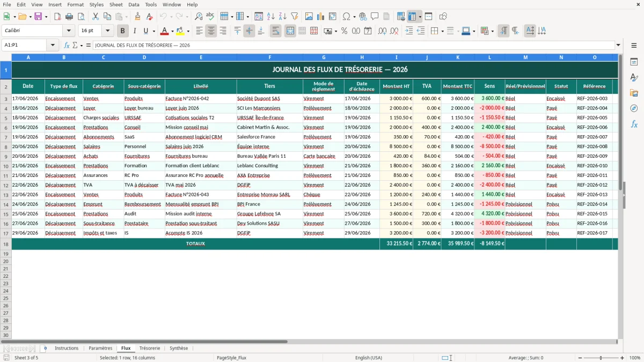Insert special character omega
The width and height of the screenshot is (644, 362).
click(x=347, y=17)
